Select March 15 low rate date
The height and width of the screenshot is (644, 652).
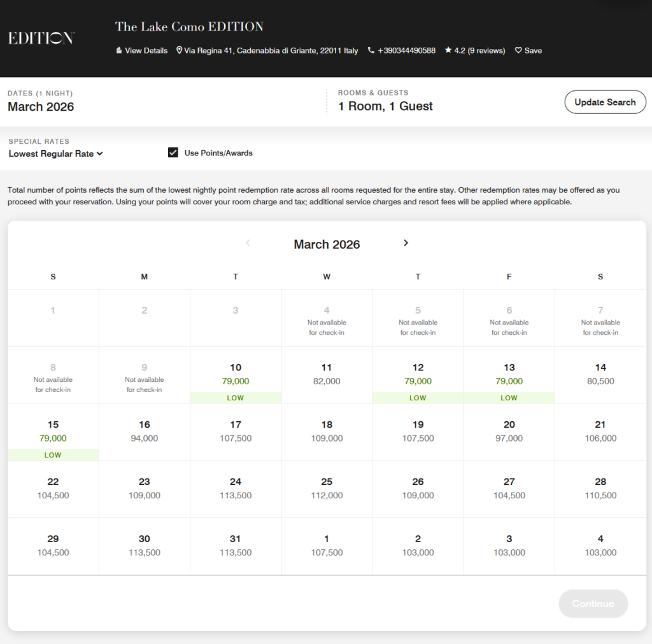53,431
